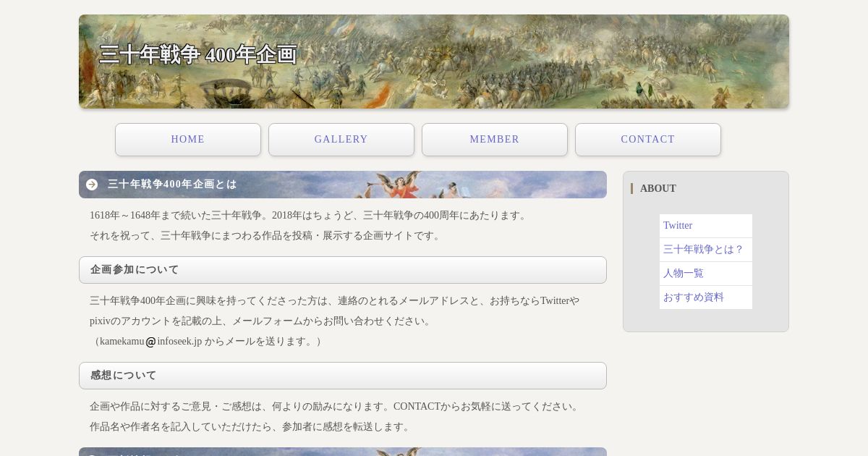The width and height of the screenshot is (868, 456).
Task: Click the line それを祝って、三十年戦争にまつわる
Action: [x=267, y=236]
